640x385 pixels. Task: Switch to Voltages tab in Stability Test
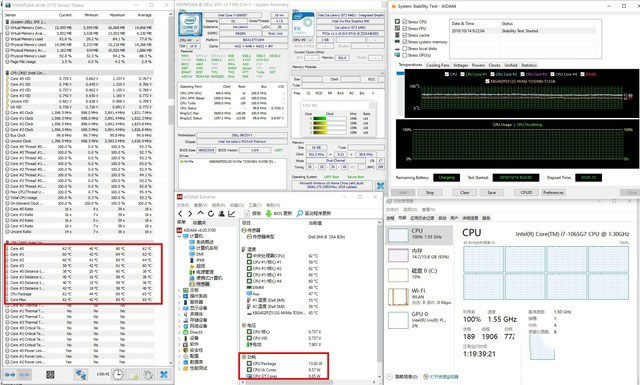coord(460,65)
